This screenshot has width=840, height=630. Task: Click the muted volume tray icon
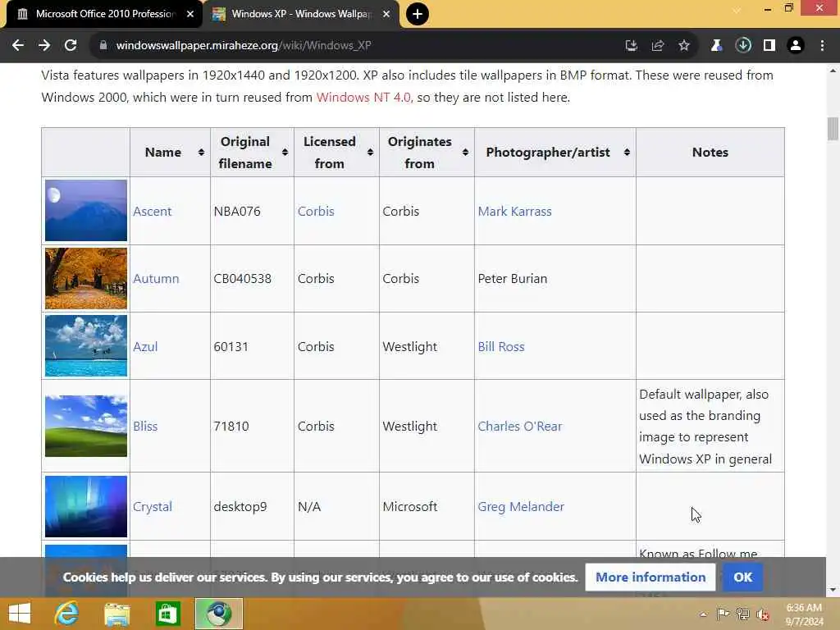pos(763,614)
